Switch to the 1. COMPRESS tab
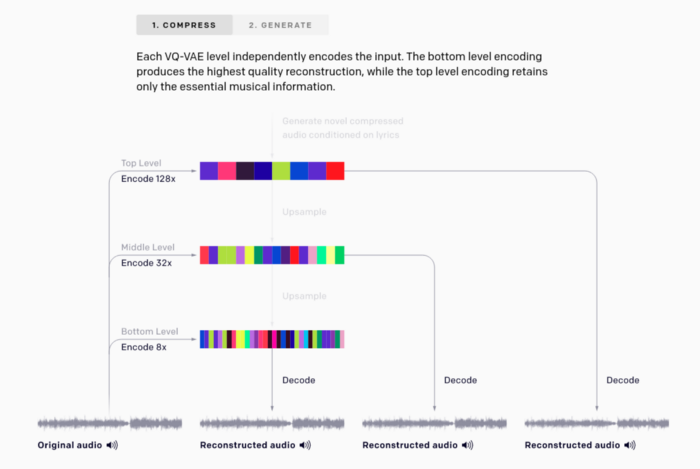This screenshot has height=469, width=700. coord(184,25)
